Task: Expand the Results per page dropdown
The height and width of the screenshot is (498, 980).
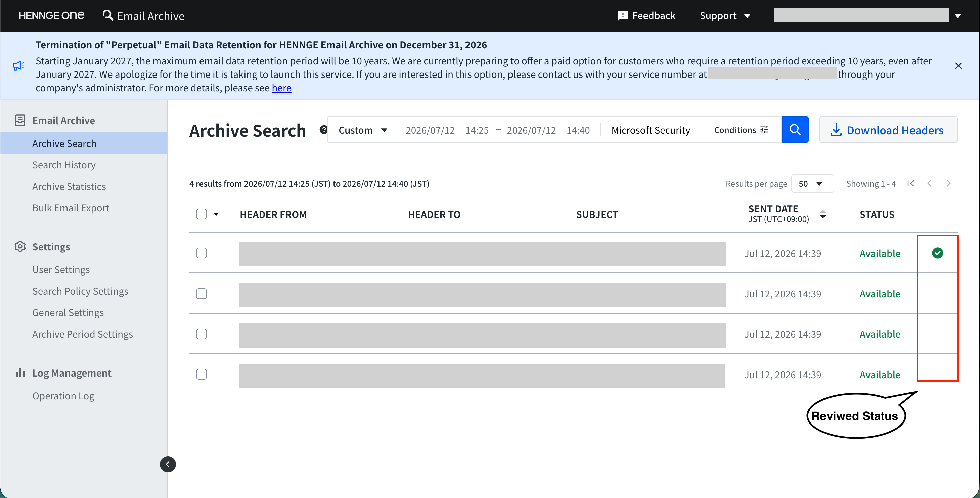Action: point(812,184)
